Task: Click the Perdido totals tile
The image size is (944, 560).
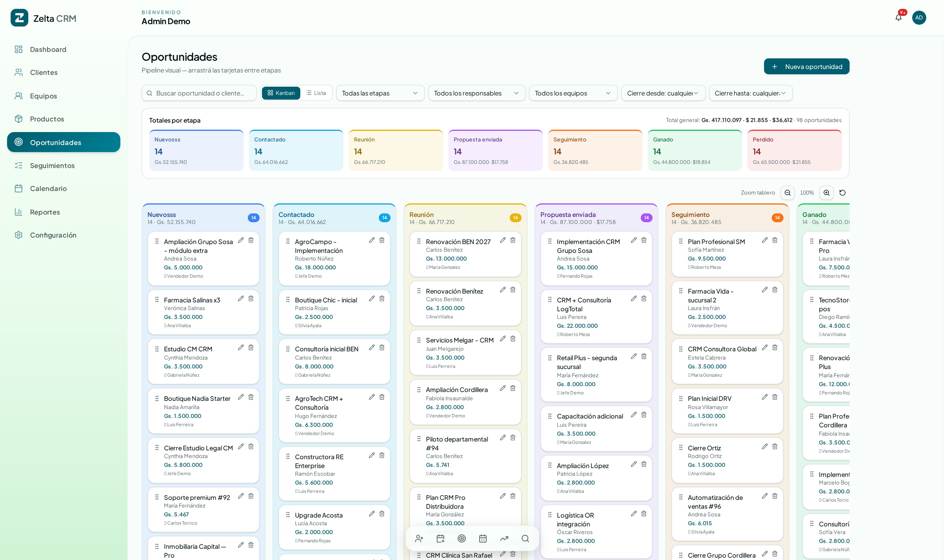Action: tap(794, 150)
